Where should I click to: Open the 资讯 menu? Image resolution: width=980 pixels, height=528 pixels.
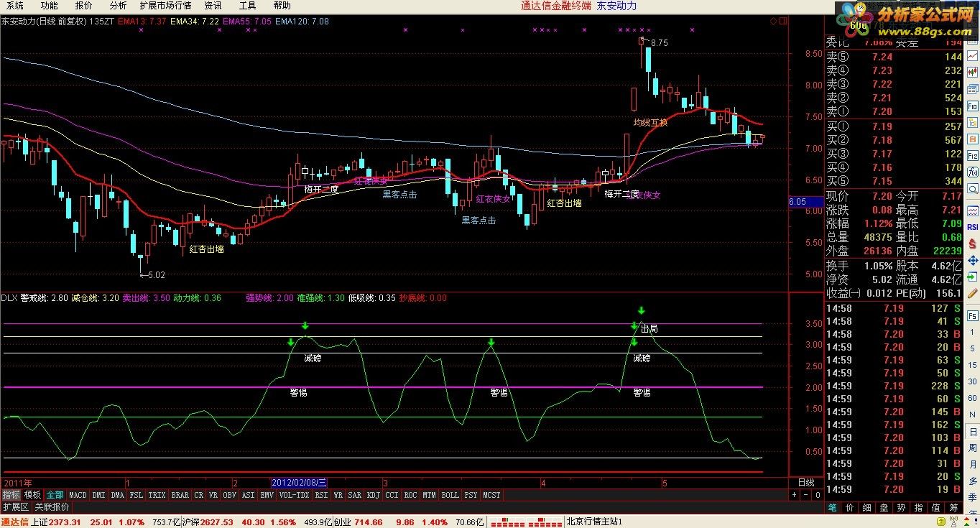pos(213,5)
